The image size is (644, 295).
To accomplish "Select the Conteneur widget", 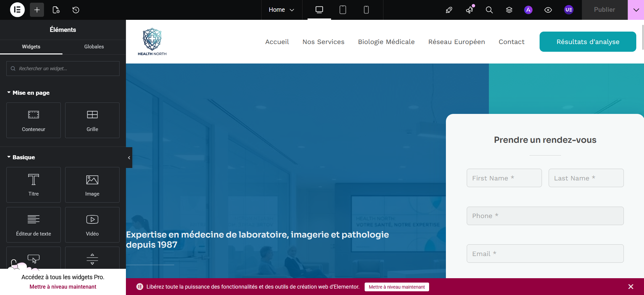I will coord(34,120).
